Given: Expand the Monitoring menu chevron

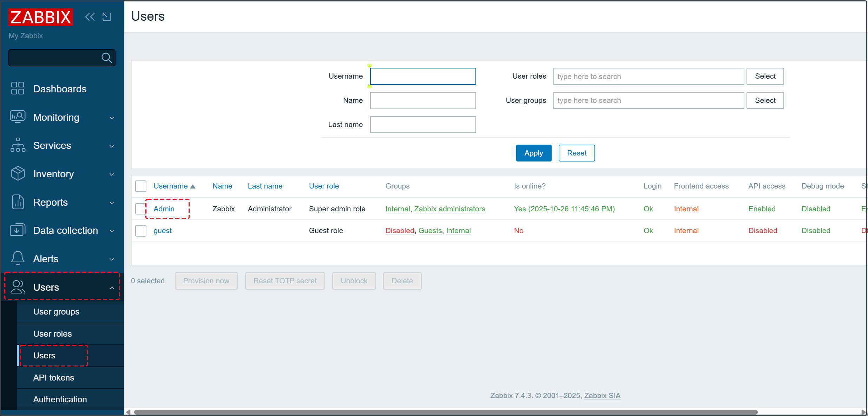Looking at the screenshot, I should point(112,118).
